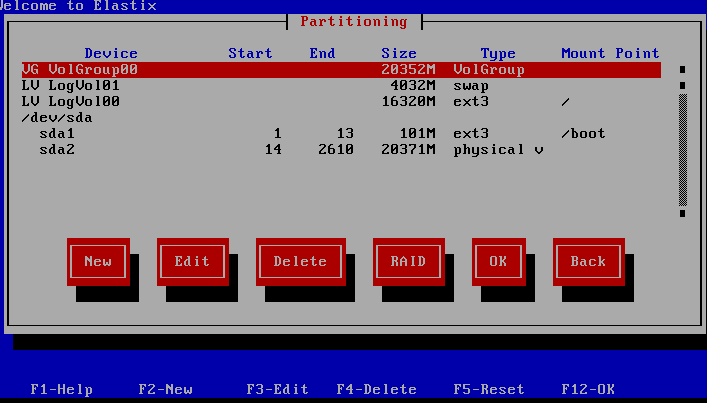
Task: Click the F4-Delete hint in footer
Action: [377, 389]
